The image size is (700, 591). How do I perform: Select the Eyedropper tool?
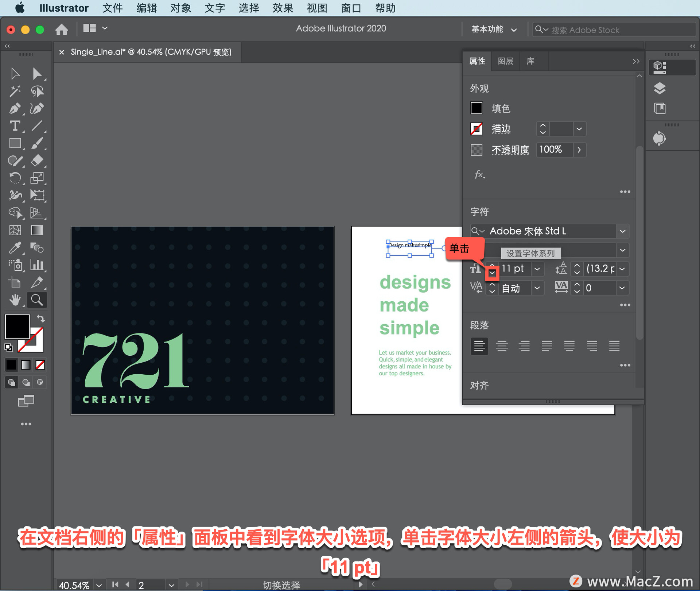tap(15, 248)
